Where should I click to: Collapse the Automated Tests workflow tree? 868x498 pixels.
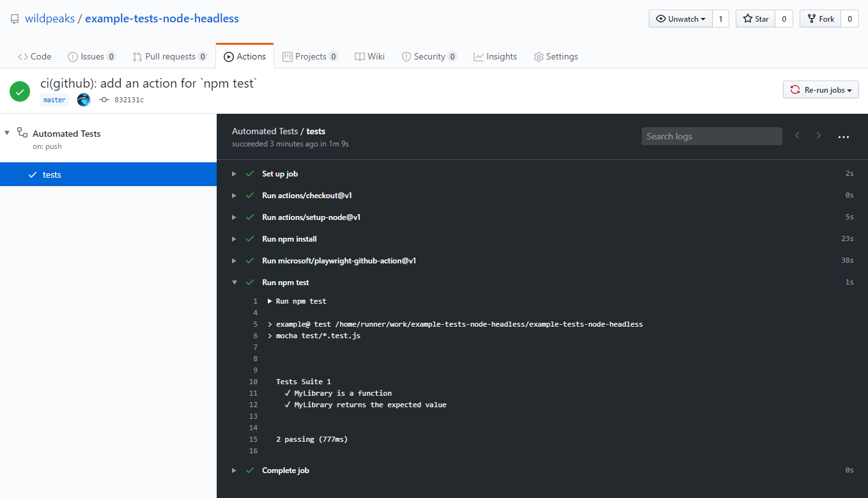pyautogui.click(x=7, y=133)
